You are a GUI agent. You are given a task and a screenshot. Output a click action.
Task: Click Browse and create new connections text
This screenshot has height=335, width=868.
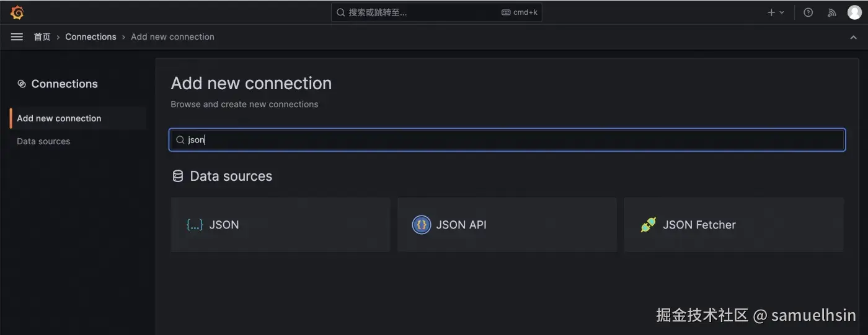point(244,105)
